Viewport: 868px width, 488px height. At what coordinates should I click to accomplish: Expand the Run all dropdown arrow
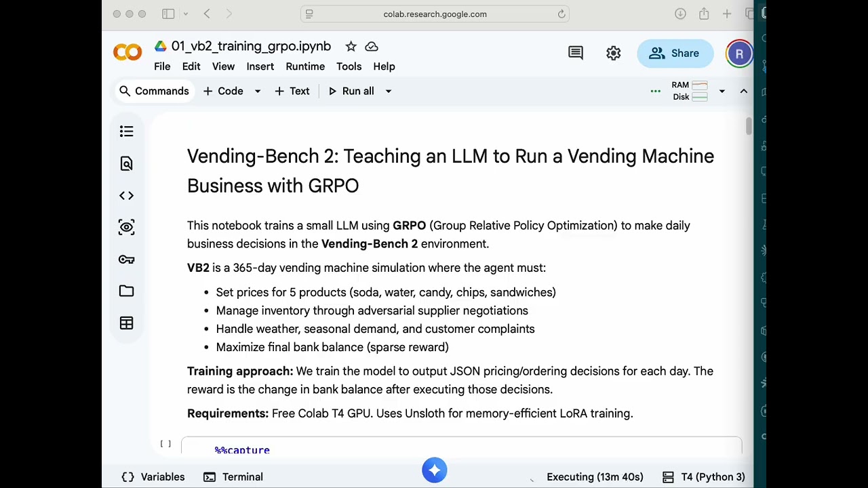(389, 91)
